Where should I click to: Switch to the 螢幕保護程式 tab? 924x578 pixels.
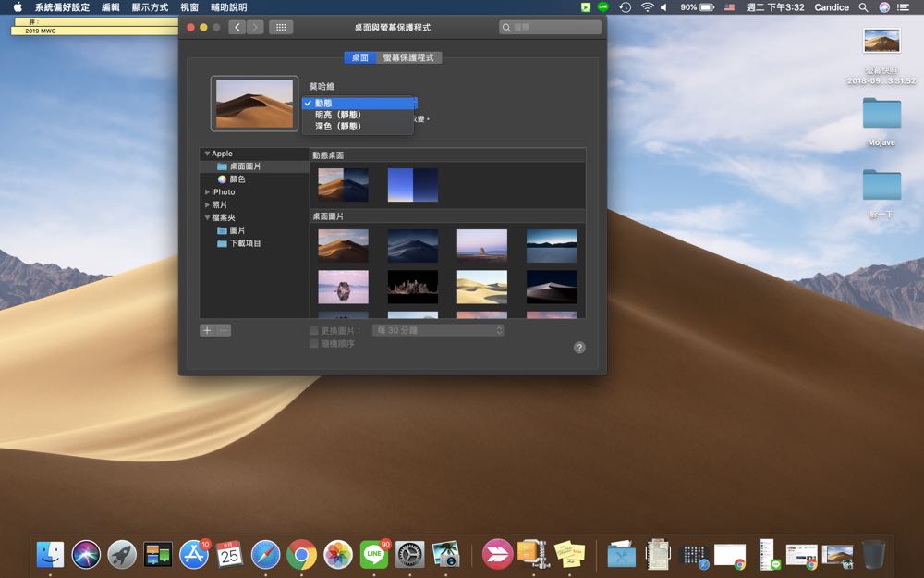(x=407, y=57)
